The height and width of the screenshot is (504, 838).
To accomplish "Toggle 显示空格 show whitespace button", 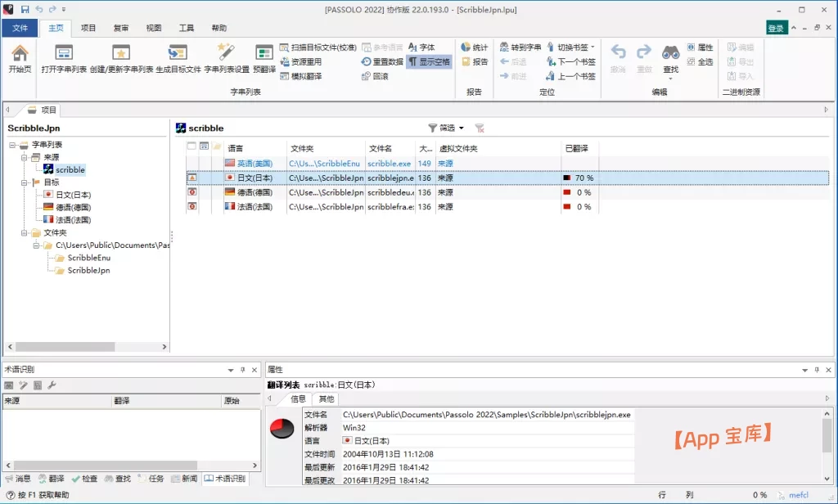I will point(429,61).
